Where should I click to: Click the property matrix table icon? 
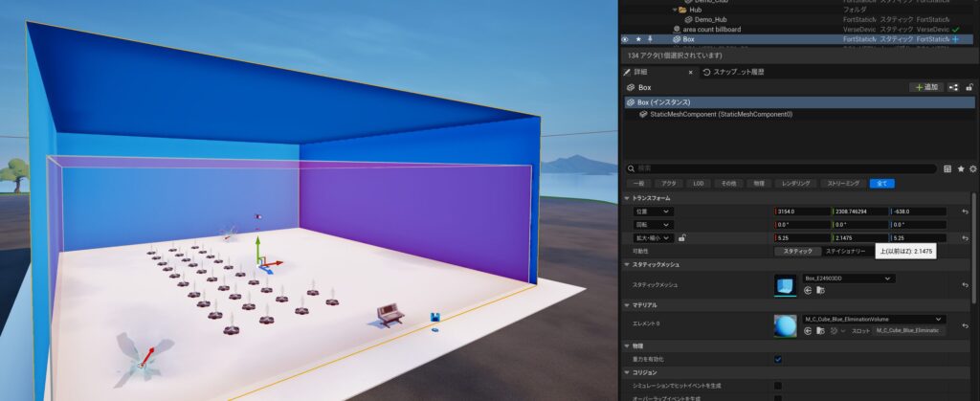[947, 167]
